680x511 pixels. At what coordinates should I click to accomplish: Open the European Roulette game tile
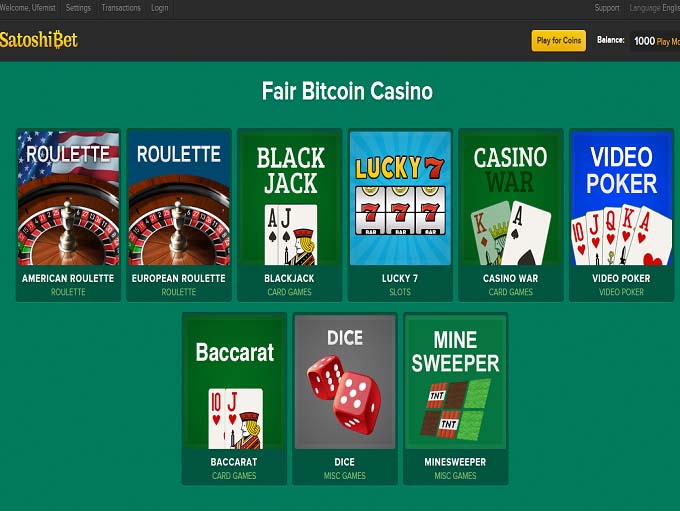point(179,215)
